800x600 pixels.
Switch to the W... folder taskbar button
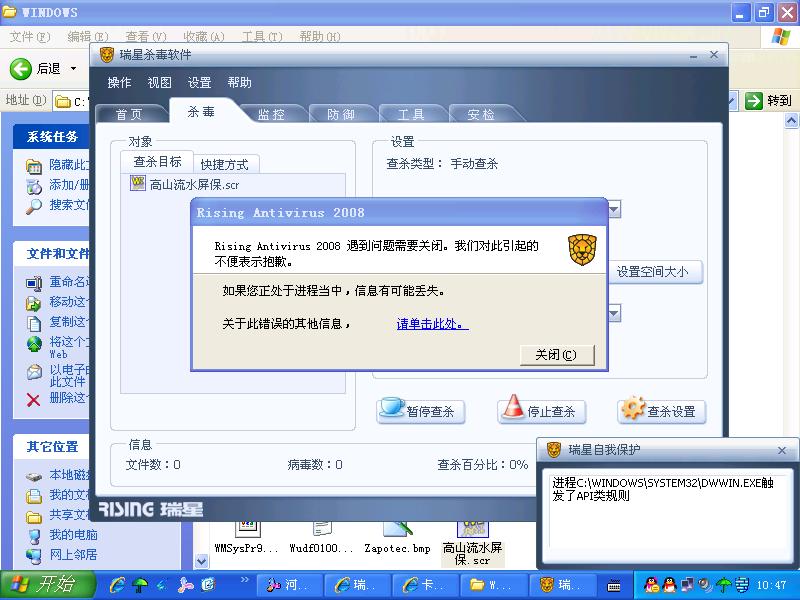[x=493, y=585]
